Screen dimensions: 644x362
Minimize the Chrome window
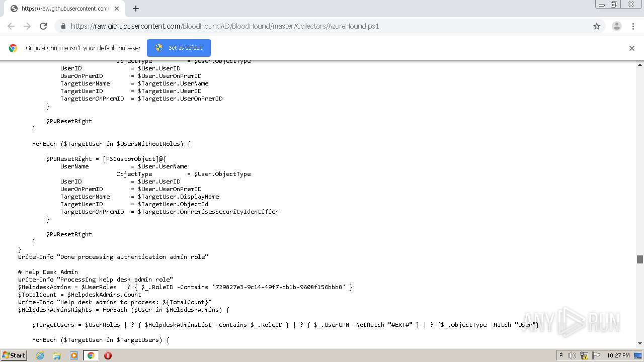602,5
